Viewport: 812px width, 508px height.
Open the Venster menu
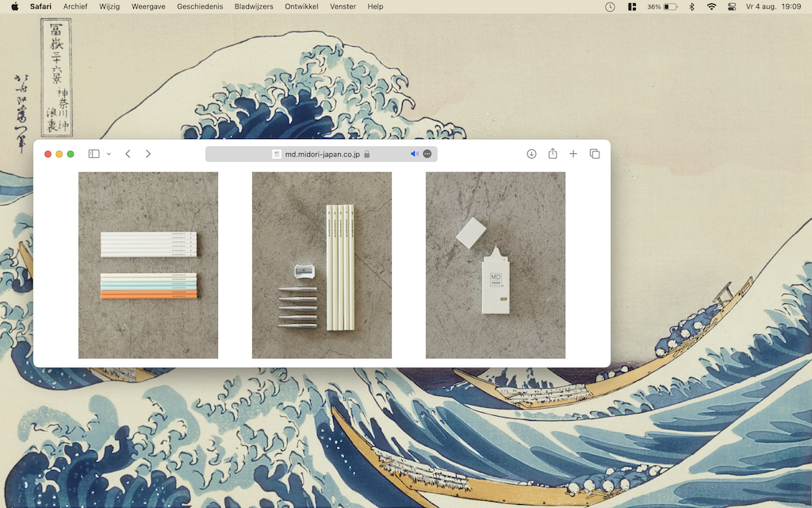point(343,6)
